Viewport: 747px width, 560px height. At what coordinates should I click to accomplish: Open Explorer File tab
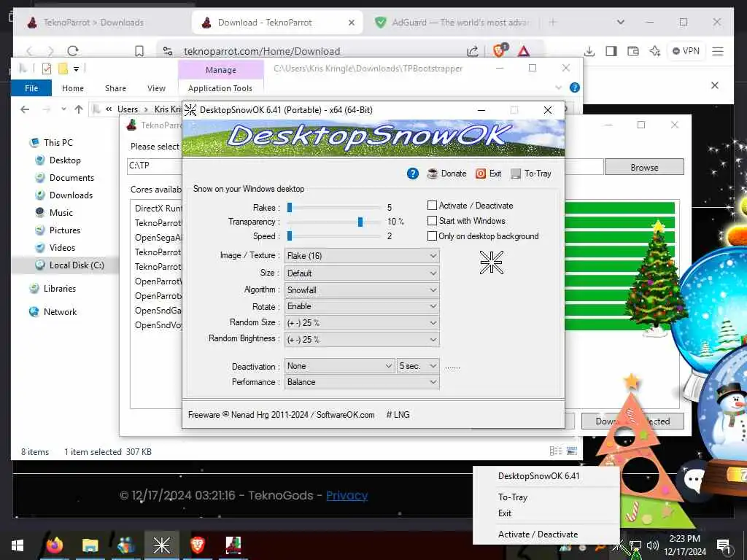click(x=31, y=88)
